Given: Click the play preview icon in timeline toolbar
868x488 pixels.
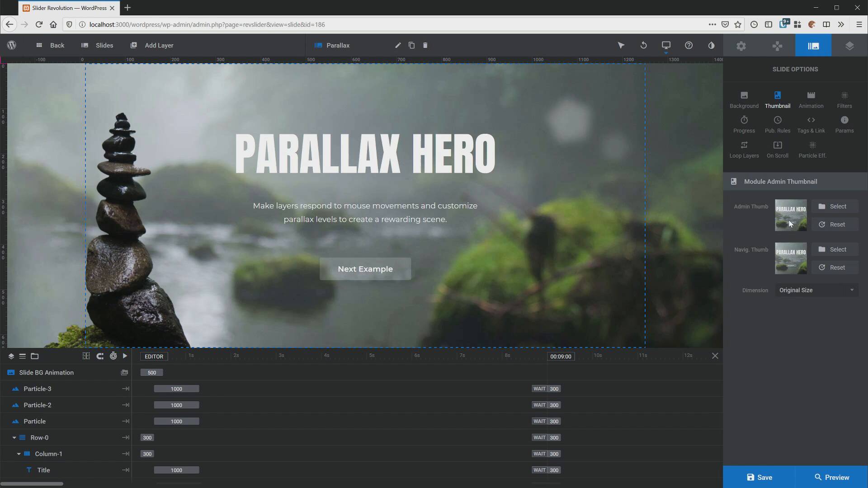Looking at the screenshot, I should coord(125,356).
